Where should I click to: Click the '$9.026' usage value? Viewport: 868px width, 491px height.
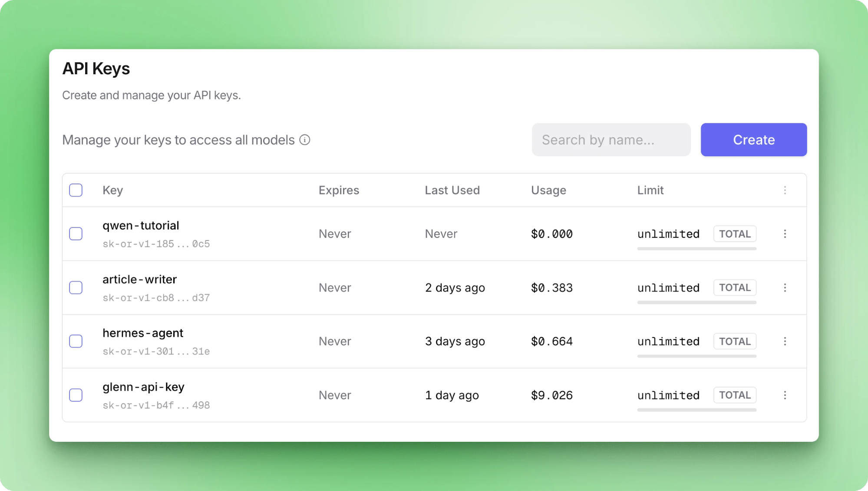552,395
